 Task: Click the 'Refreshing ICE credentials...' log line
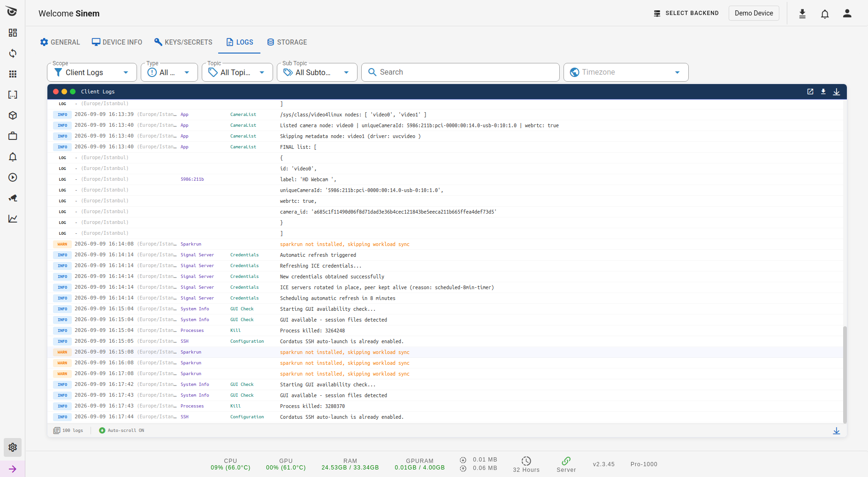(x=321, y=266)
